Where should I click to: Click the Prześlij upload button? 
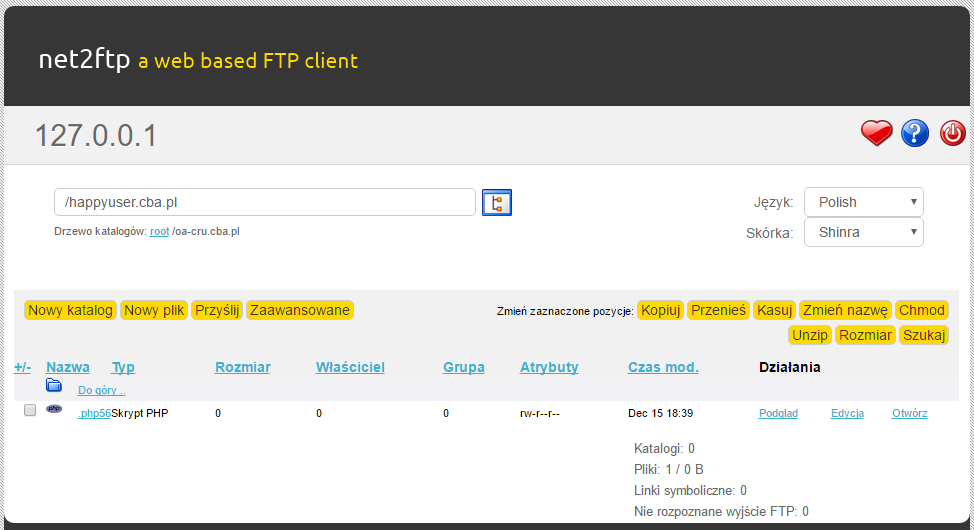coord(217,310)
